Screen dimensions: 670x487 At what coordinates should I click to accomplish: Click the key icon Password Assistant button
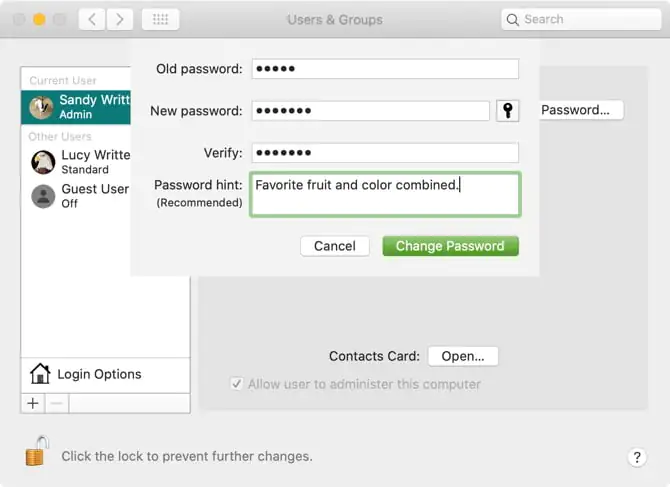(508, 111)
